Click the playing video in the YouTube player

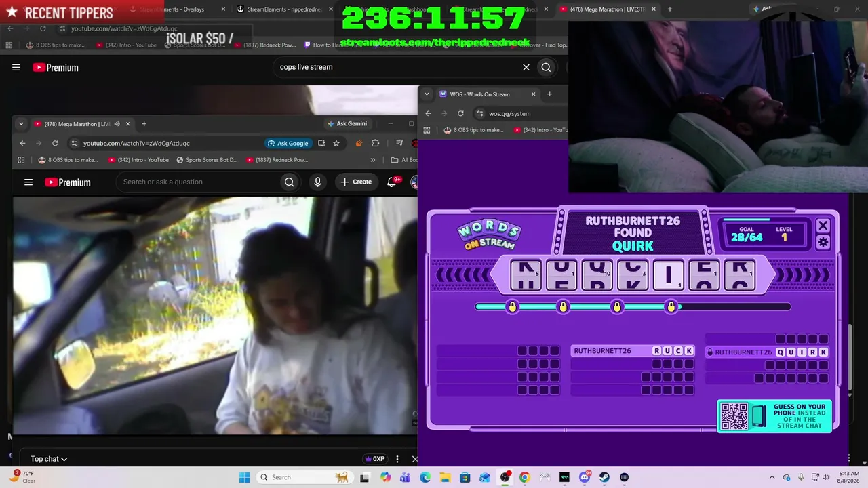click(215, 316)
